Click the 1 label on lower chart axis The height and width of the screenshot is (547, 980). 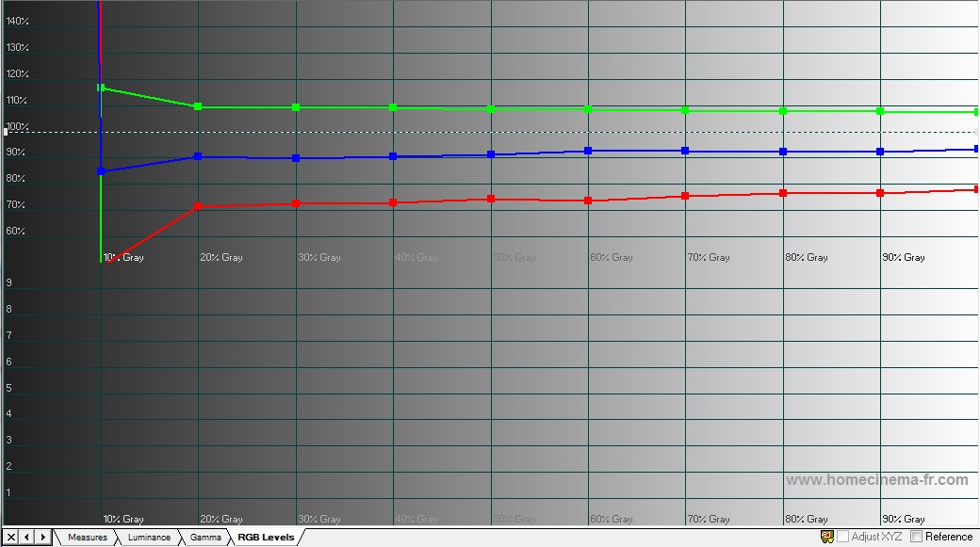tap(8, 492)
